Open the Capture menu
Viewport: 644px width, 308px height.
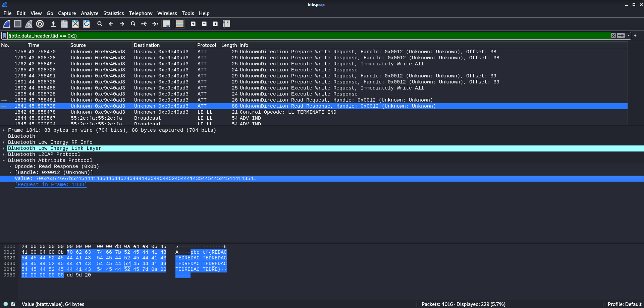pos(67,13)
